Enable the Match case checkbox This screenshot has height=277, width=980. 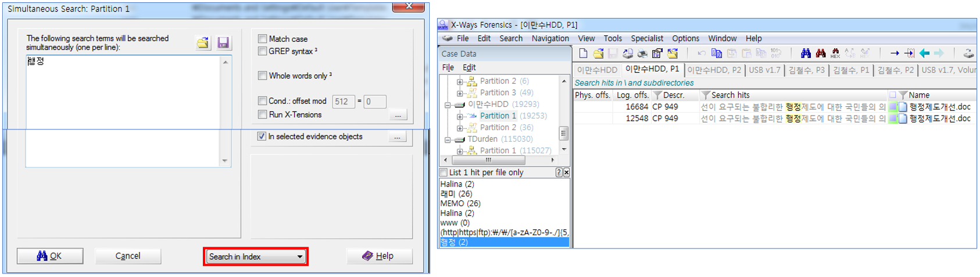[x=262, y=39]
